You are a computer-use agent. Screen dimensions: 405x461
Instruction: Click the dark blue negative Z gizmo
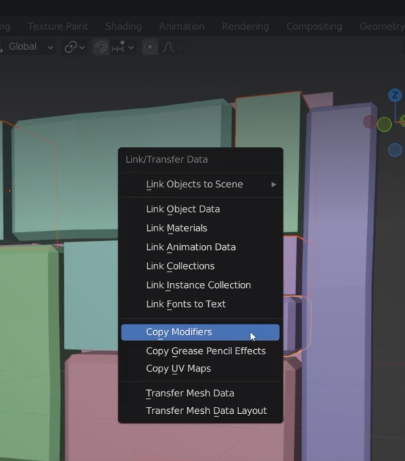[395, 150]
